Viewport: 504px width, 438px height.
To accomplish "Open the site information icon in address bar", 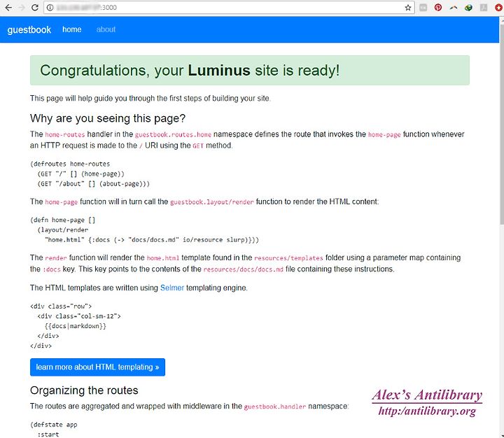I will (50, 8).
